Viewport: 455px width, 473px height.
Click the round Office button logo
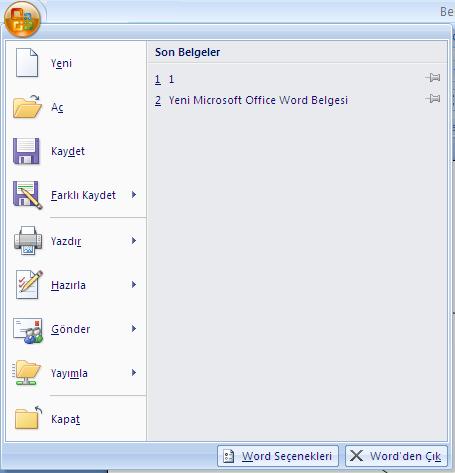click(22, 19)
